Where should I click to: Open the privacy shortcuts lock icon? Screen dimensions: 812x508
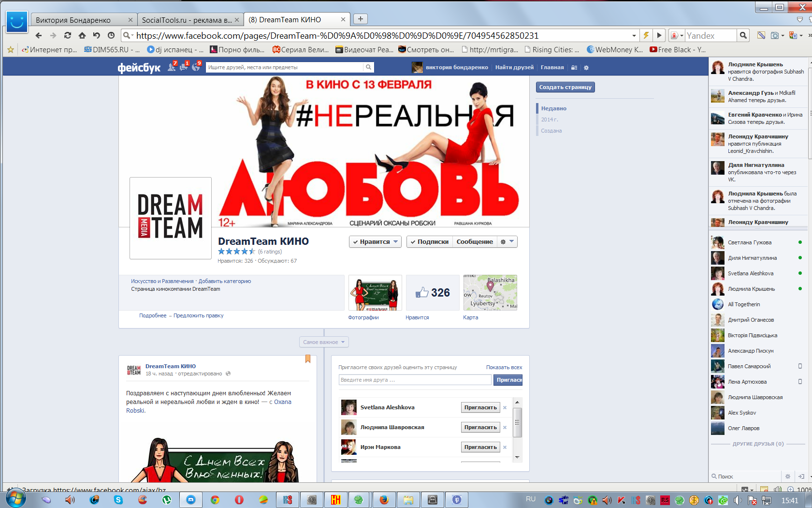tap(574, 68)
